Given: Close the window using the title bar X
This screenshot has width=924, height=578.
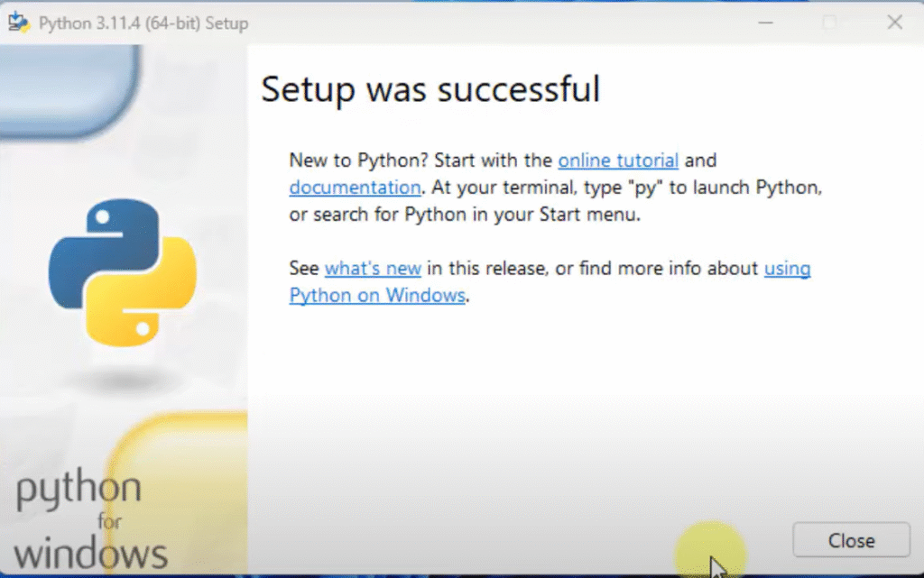Looking at the screenshot, I should click(x=894, y=23).
